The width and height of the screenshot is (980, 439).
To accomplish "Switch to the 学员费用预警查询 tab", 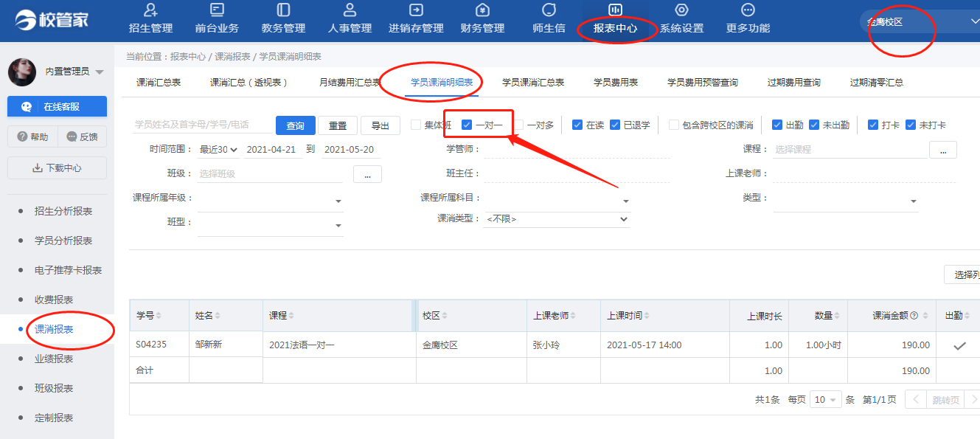I will click(x=702, y=83).
